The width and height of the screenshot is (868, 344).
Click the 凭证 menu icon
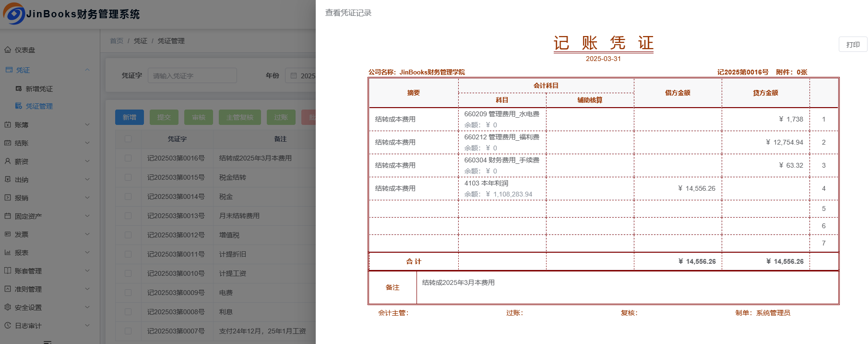click(x=9, y=70)
